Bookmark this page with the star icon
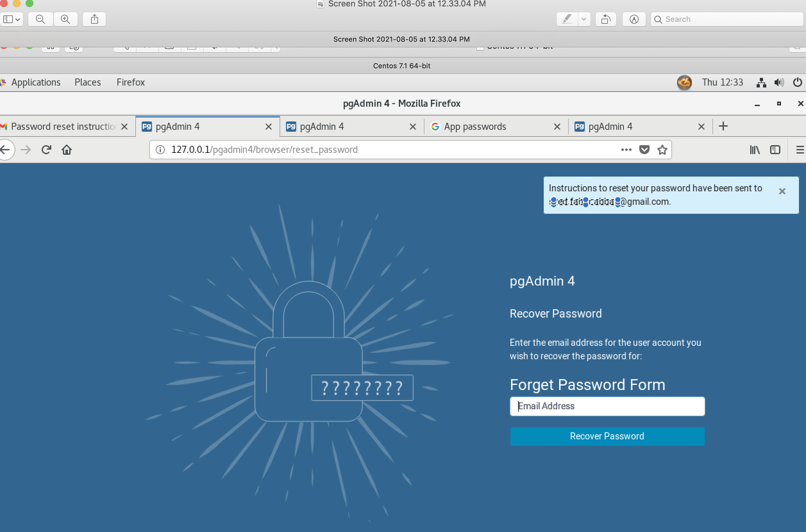Viewport: 806px width, 532px height. tap(662, 149)
